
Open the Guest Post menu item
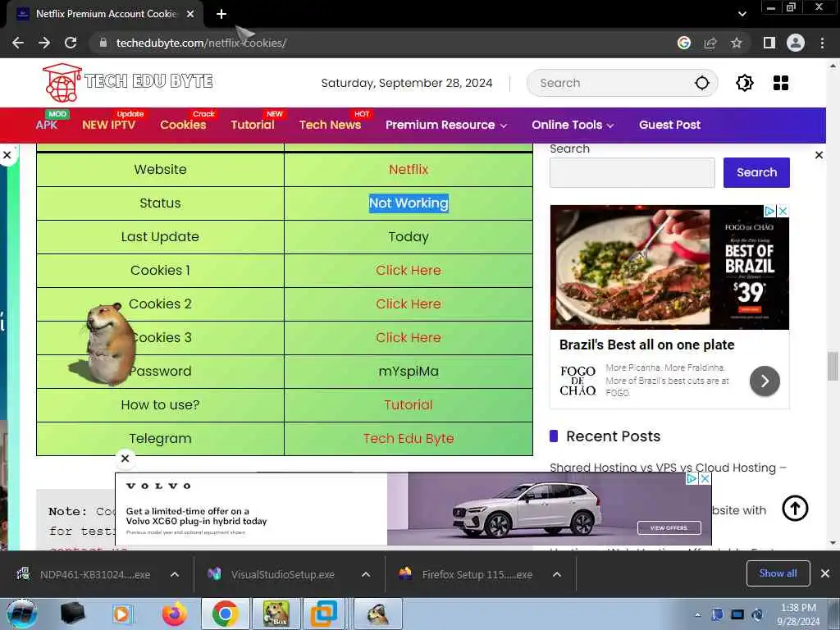tap(669, 125)
